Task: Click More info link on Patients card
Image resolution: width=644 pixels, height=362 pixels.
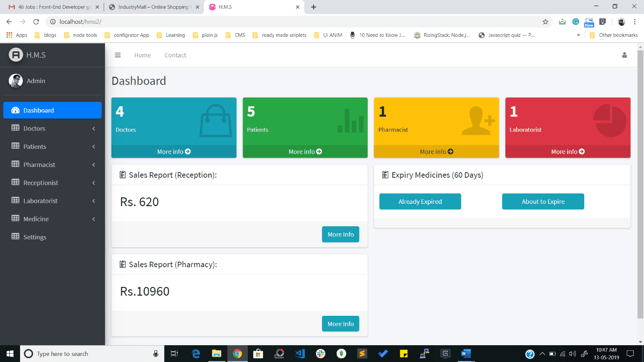Action: pyautogui.click(x=305, y=152)
